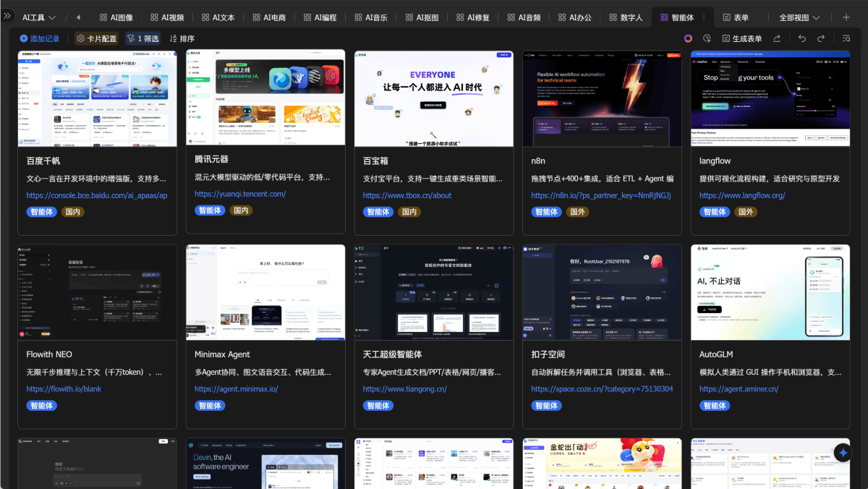Click the 国外 tag on n8n card

click(577, 212)
